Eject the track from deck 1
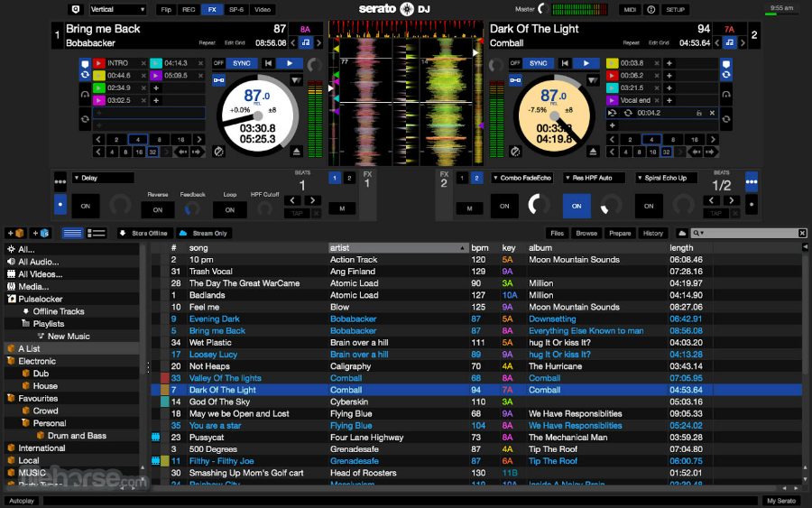This screenshot has height=508, width=812. 296,152
